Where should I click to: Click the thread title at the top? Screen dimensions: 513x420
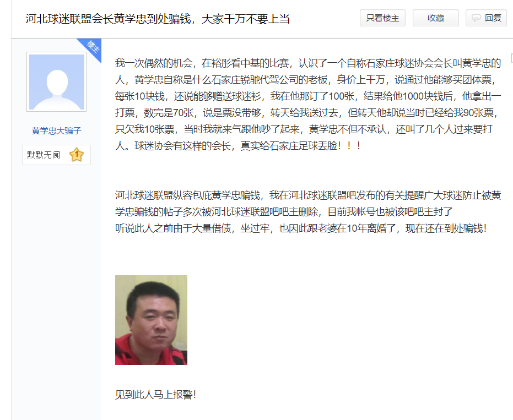[158, 19]
